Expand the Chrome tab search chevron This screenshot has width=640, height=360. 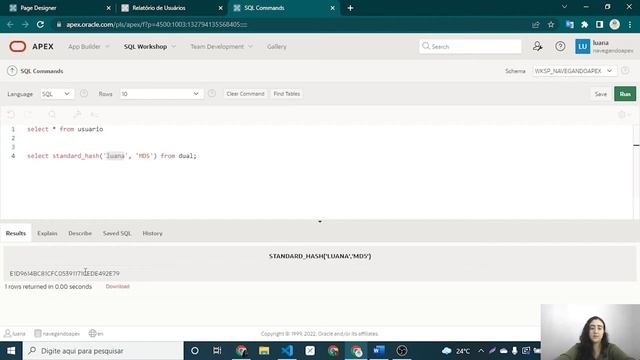pyautogui.click(x=564, y=7)
